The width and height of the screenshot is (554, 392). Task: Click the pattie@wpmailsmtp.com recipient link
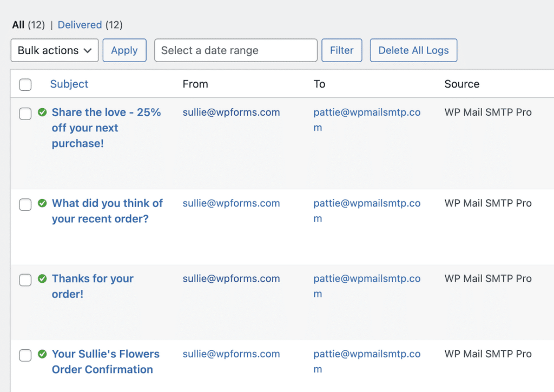tap(367, 112)
